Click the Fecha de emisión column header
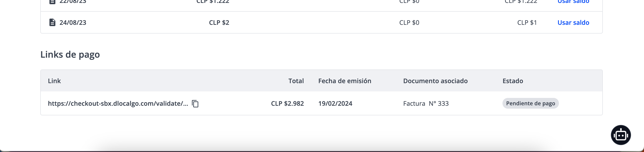The image size is (644, 152). pyautogui.click(x=344, y=81)
